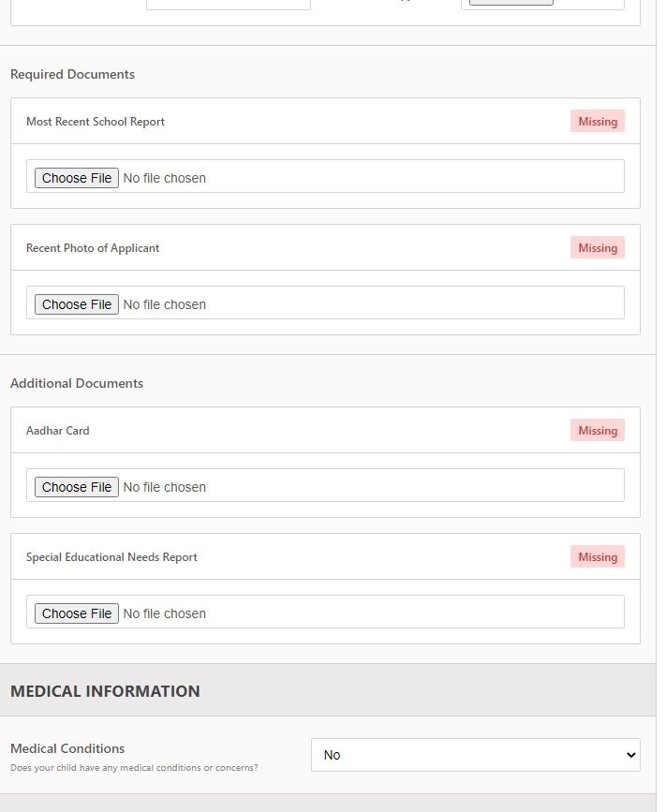The height and width of the screenshot is (812, 666).
Task: Click 'No file chosen' under Aadhar Card
Action: [x=164, y=487]
